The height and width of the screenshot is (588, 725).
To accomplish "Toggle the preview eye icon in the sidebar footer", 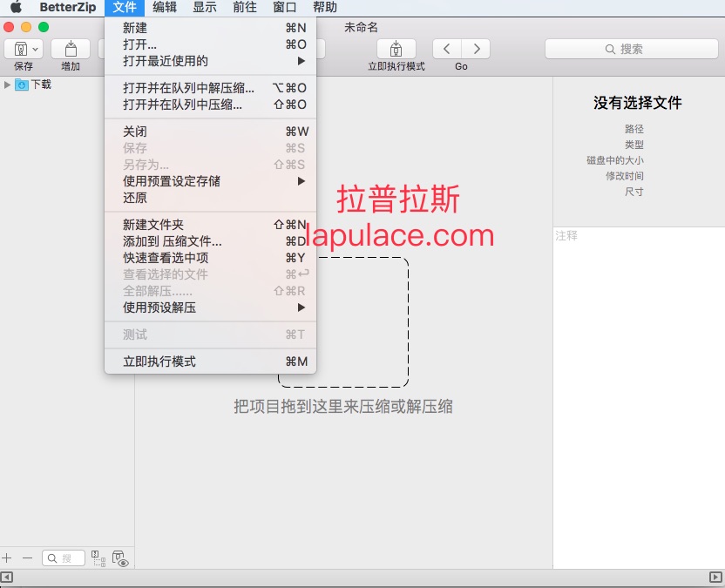I will [120, 558].
